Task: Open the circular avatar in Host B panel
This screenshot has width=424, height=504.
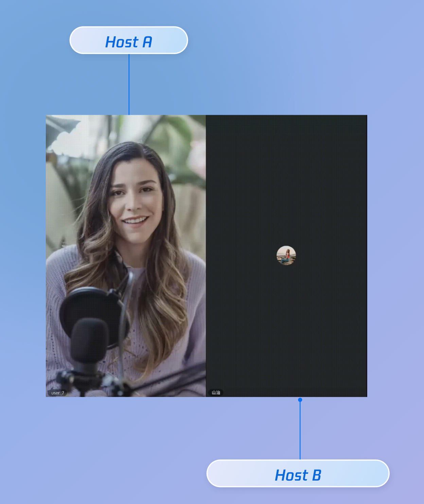Action: [286, 255]
